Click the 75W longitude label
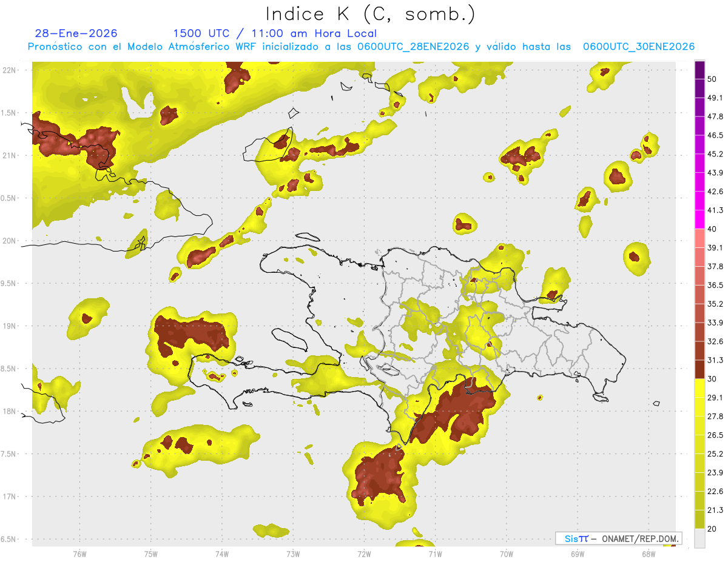The image size is (728, 562). pos(150,554)
